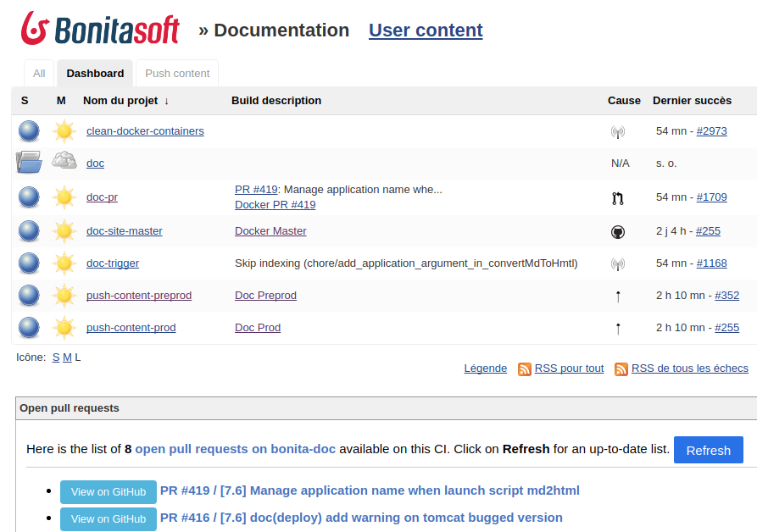Click sunny weather icon for doc-pr
The width and height of the screenshot is (757, 532).
(x=64, y=197)
